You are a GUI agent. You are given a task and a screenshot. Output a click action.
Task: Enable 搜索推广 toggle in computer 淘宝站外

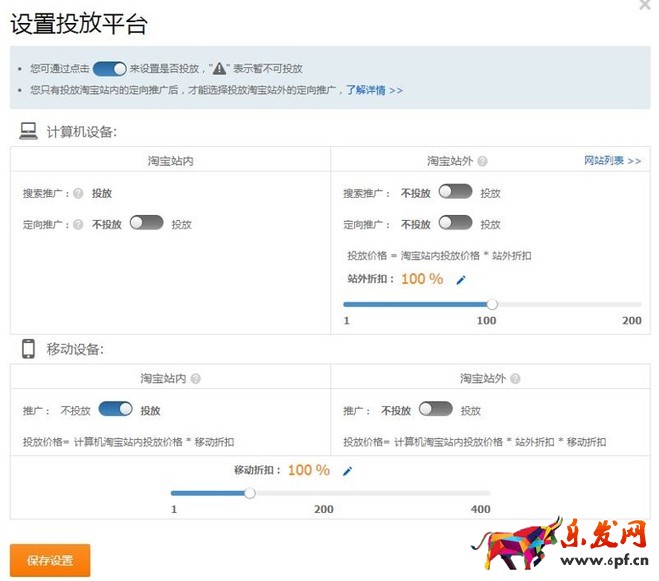tap(455, 193)
